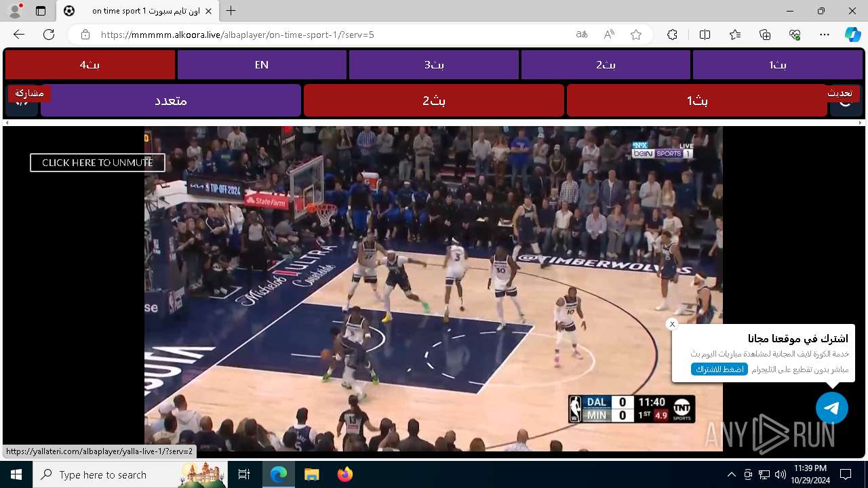
Task: Open Microsoft Edge from taskbar
Action: tap(279, 474)
